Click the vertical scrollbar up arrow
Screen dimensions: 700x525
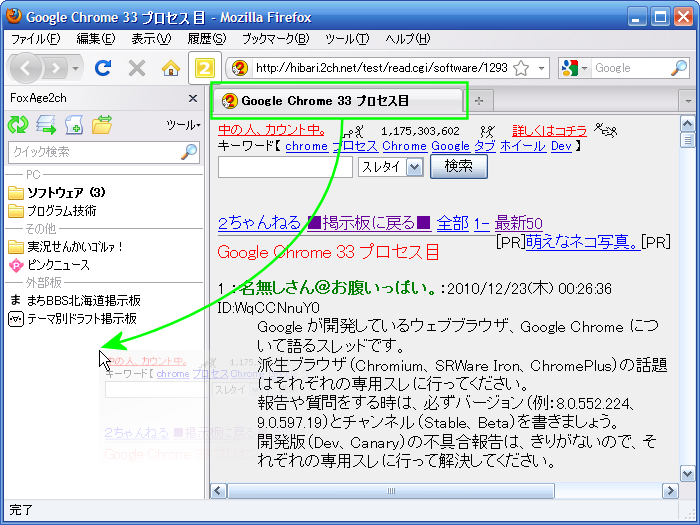pyautogui.click(x=688, y=124)
